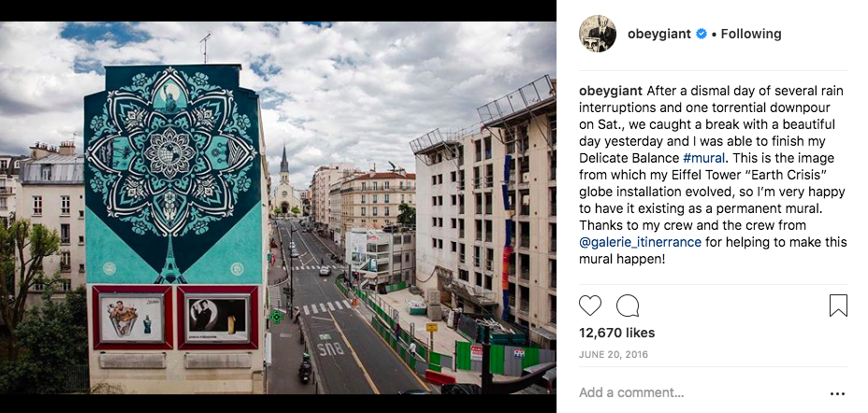The height and width of the screenshot is (413, 868).
Task: Like the post with the heart icon
Action: [x=590, y=306]
